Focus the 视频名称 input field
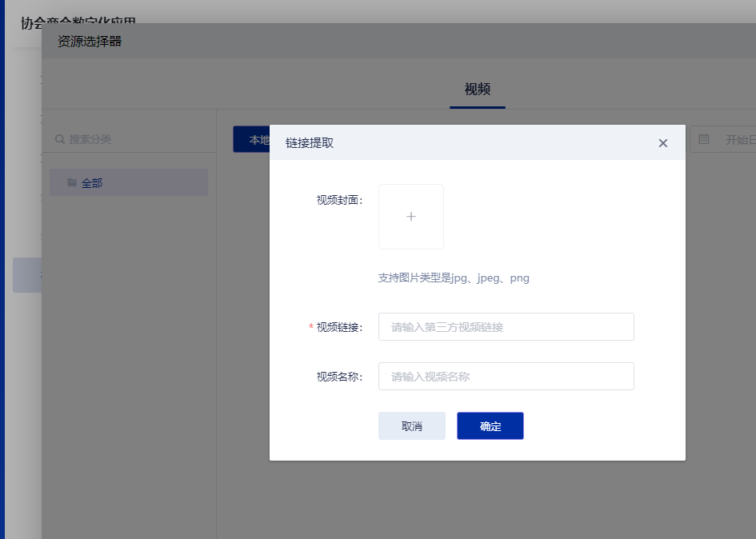Screen dimensions: 756x539 tap(506, 376)
